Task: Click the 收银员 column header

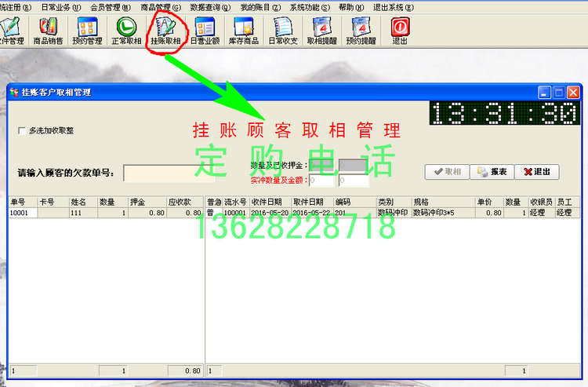Action: 542,202
